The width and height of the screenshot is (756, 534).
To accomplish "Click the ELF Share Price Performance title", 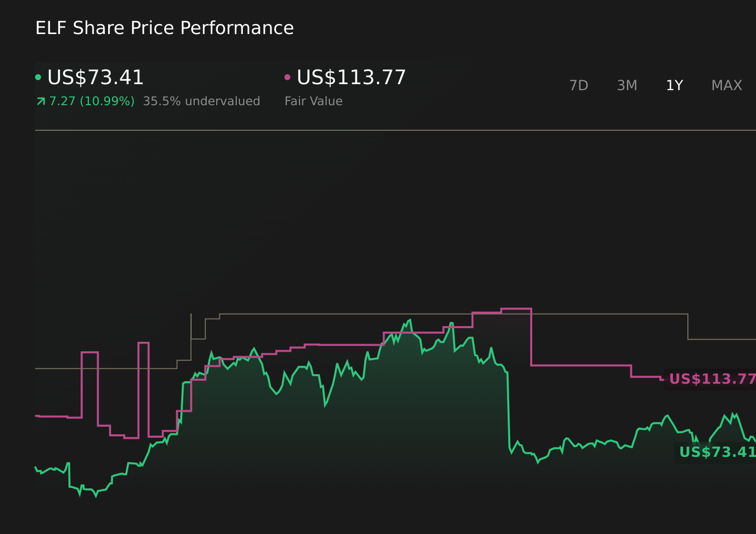I will pyautogui.click(x=164, y=28).
